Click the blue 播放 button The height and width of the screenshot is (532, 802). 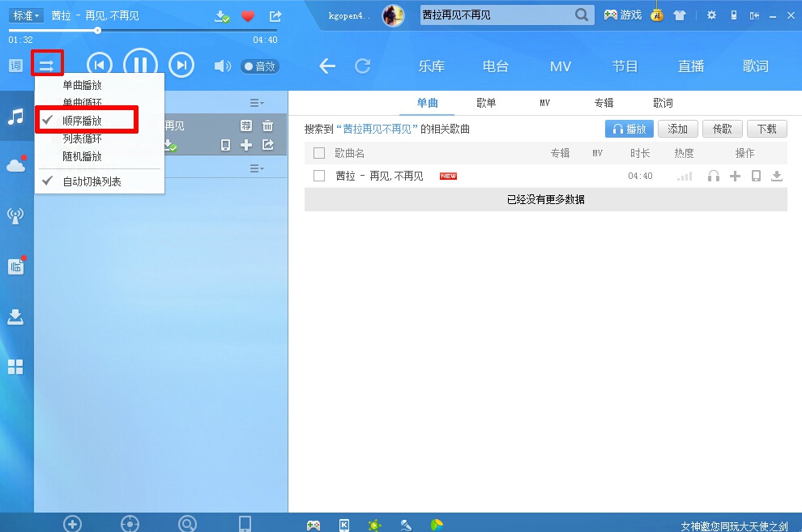(629, 129)
